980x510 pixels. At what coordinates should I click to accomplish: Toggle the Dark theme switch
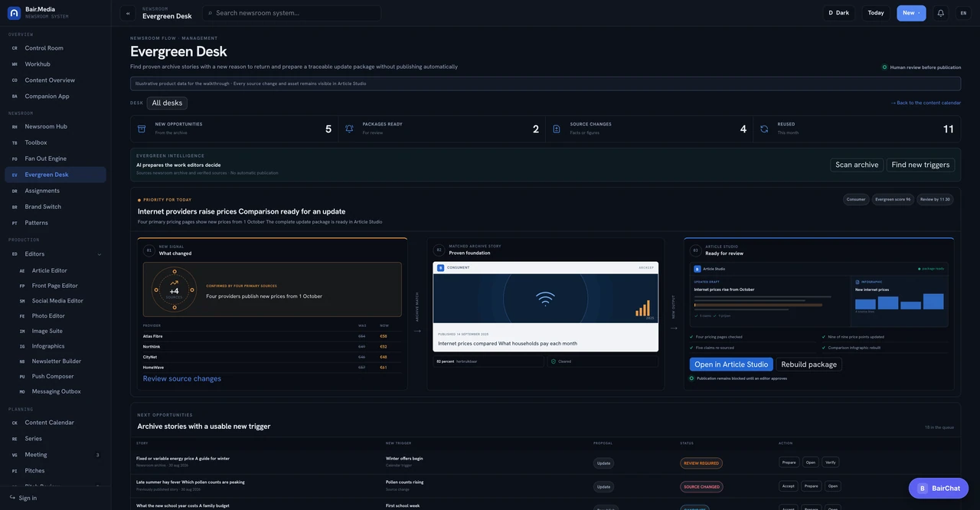point(839,13)
